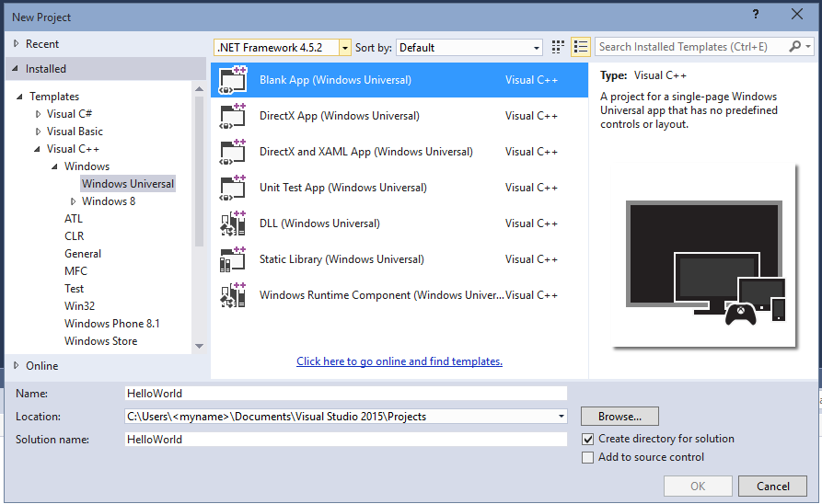The height and width of the screenshot is (504, 822).
Task: Switch to small icons view
Action: [x=558, y=47]
